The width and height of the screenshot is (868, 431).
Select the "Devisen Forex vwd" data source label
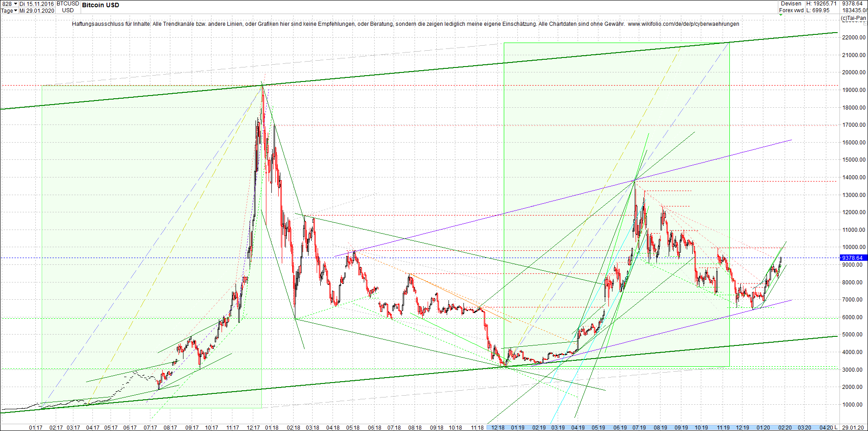pos(791,7)
